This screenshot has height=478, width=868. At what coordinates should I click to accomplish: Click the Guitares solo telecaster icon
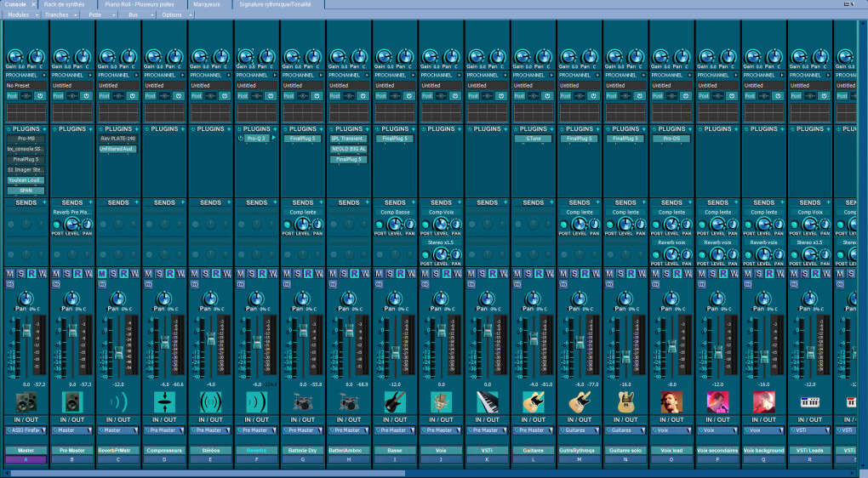(625, 402)
